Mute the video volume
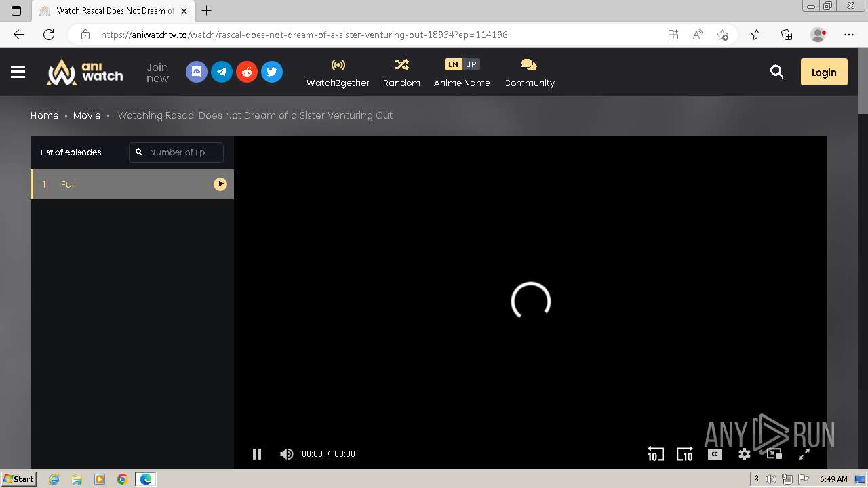 click(287, 454)
